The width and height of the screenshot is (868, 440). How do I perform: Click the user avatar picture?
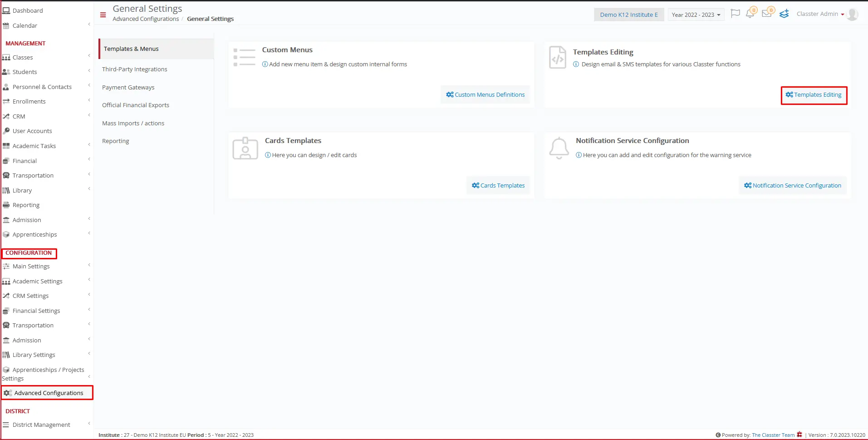(x=853, y=15)
